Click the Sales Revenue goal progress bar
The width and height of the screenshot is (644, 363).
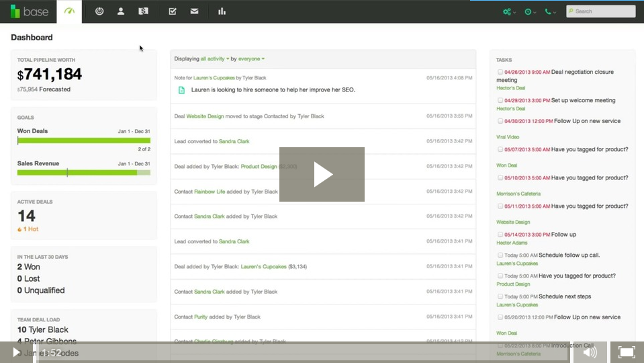[84, 173]
